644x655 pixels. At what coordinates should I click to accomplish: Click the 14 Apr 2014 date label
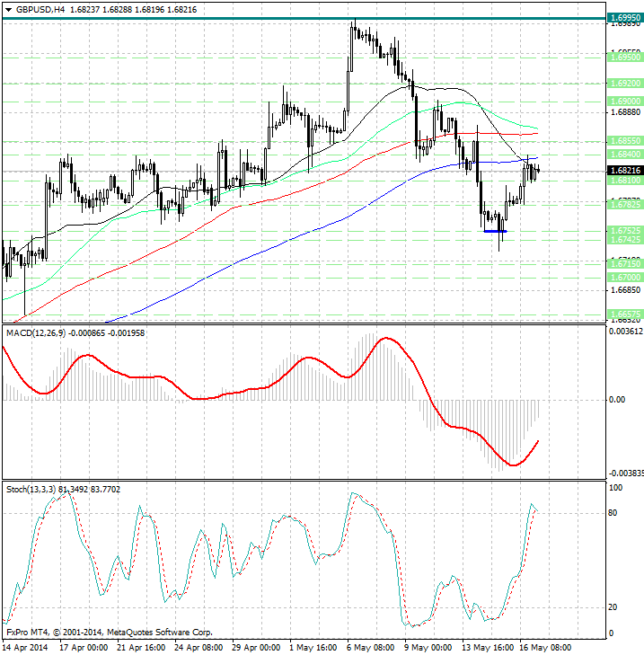[x=26, y=648]
